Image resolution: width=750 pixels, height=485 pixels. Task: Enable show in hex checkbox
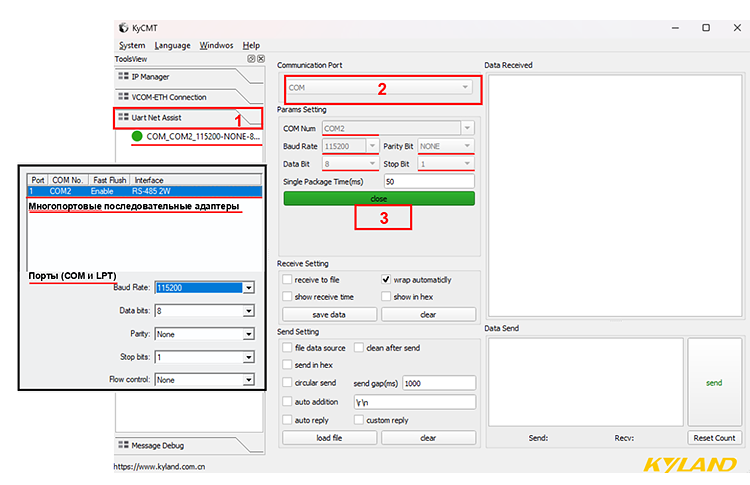pos(386,297)
